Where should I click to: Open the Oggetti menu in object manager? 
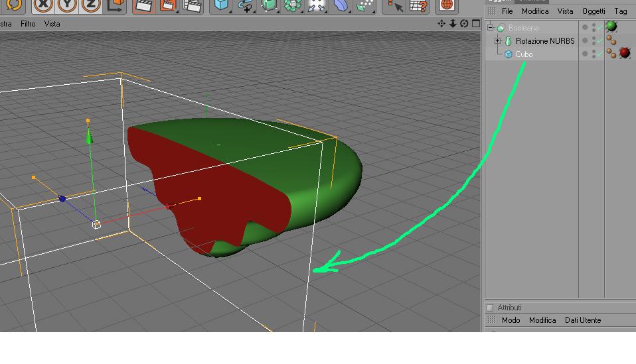pos(594,11)
